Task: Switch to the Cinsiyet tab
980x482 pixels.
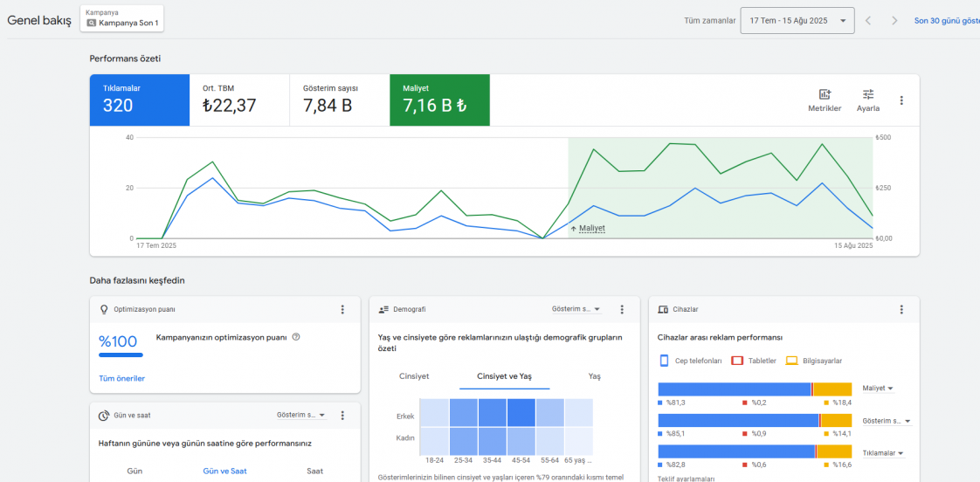Action: [414, 376]
